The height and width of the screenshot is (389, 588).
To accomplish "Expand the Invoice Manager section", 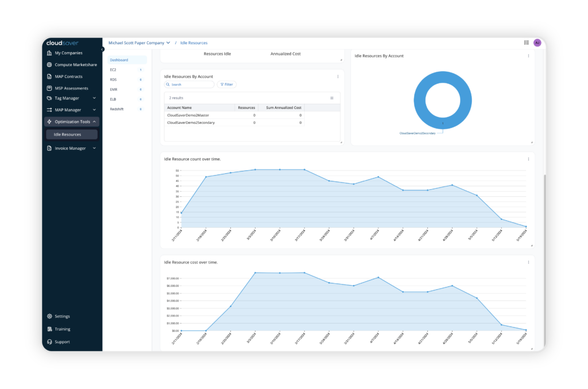I will 94,148.
